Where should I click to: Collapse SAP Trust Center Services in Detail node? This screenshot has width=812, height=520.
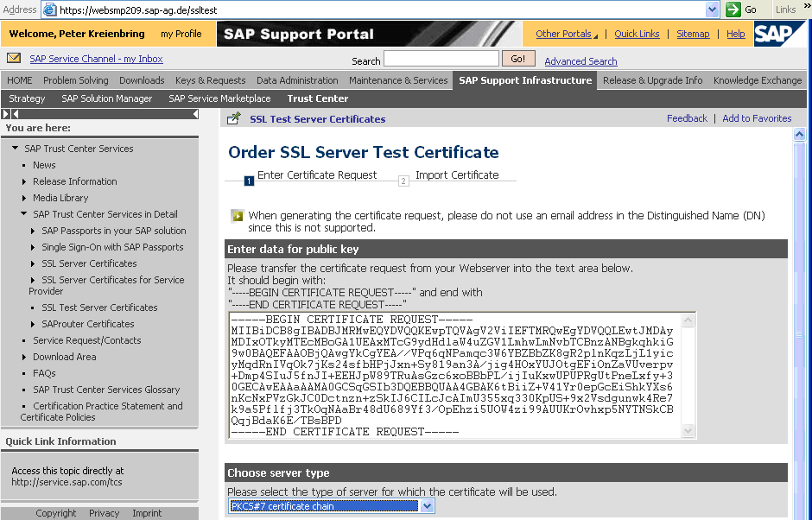[24, 214]
